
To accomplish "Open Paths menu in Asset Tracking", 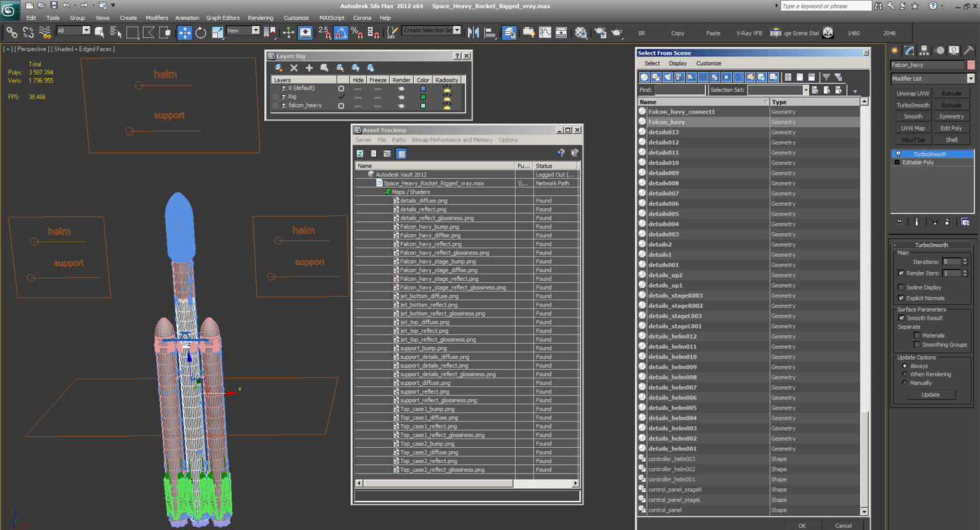I will click(399, 140).
